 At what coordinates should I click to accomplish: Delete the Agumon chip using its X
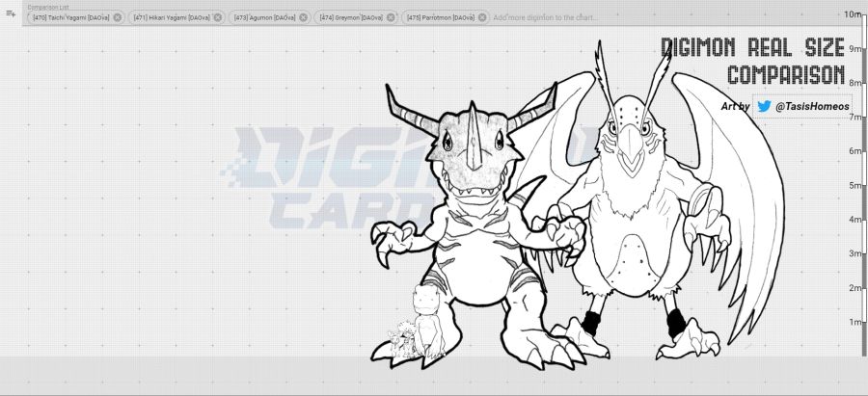302,18
